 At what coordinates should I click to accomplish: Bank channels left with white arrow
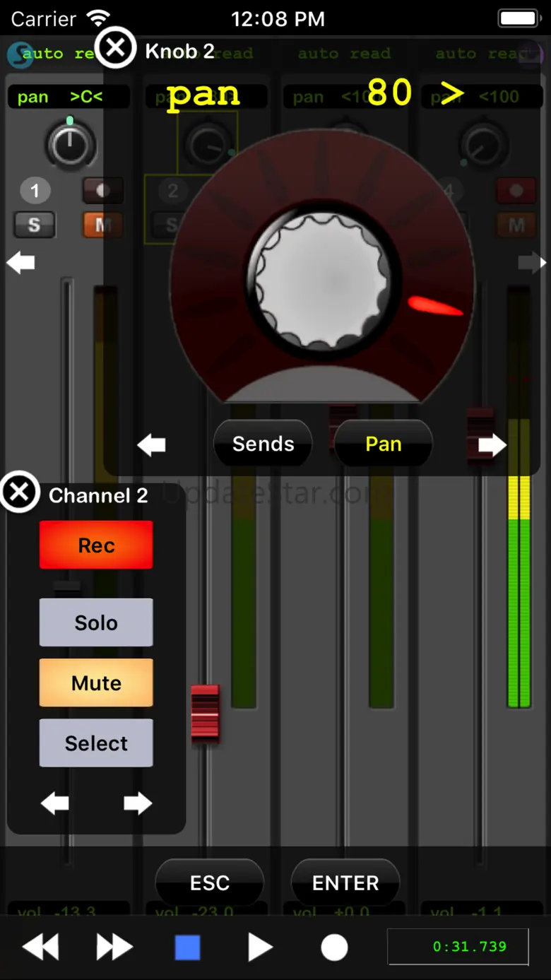[x=20, y=263]
